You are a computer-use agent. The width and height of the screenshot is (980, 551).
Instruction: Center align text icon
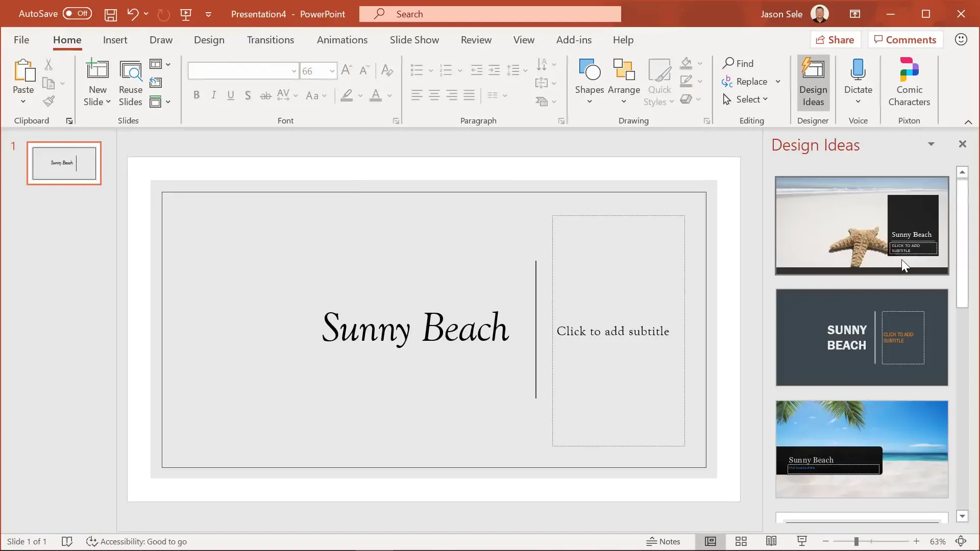pos(434,95)
